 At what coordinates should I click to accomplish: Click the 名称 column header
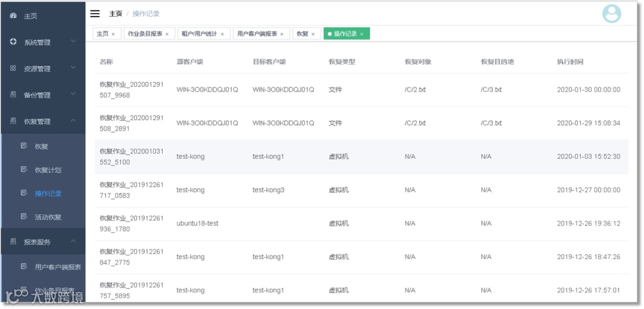[x=106, y=62]
